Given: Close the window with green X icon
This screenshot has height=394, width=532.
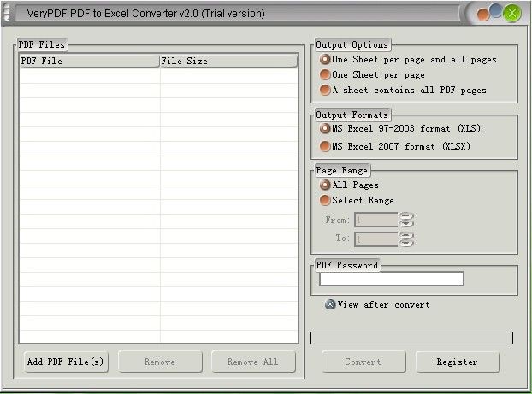Looking at the screenshot, I should pos(512,13).
